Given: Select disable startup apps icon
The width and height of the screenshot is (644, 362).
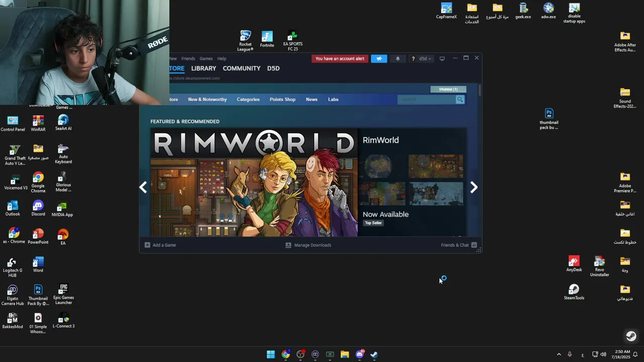Looking at the screenshot, I should (x=574, y=13).
